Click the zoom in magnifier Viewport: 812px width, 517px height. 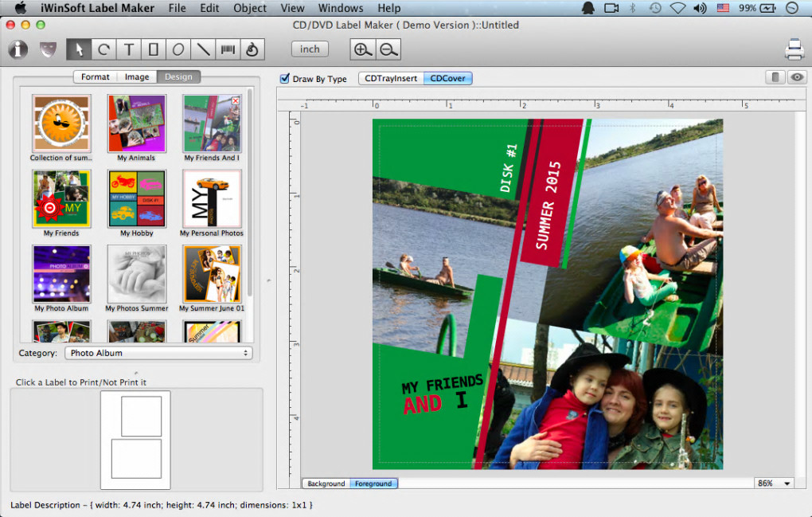click(x=363, y=49)
